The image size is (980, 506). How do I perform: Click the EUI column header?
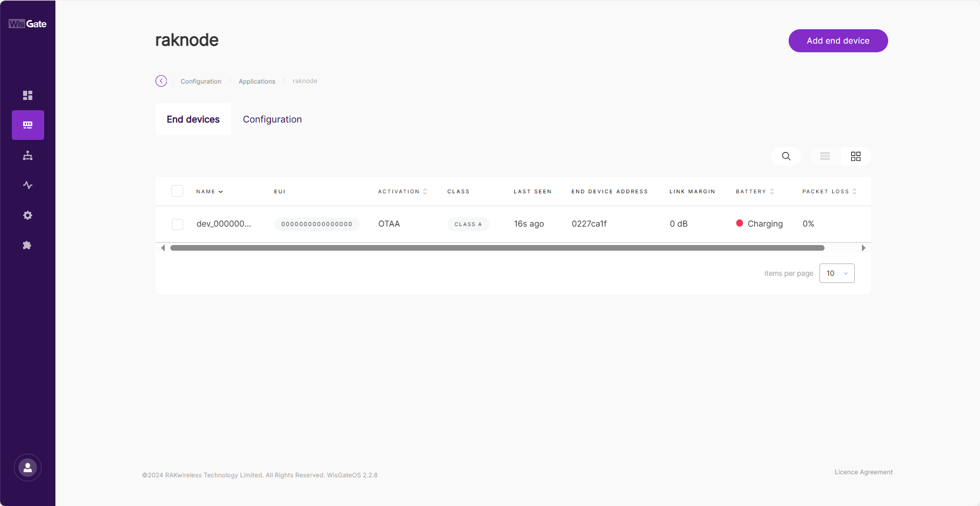click(280, 192)
